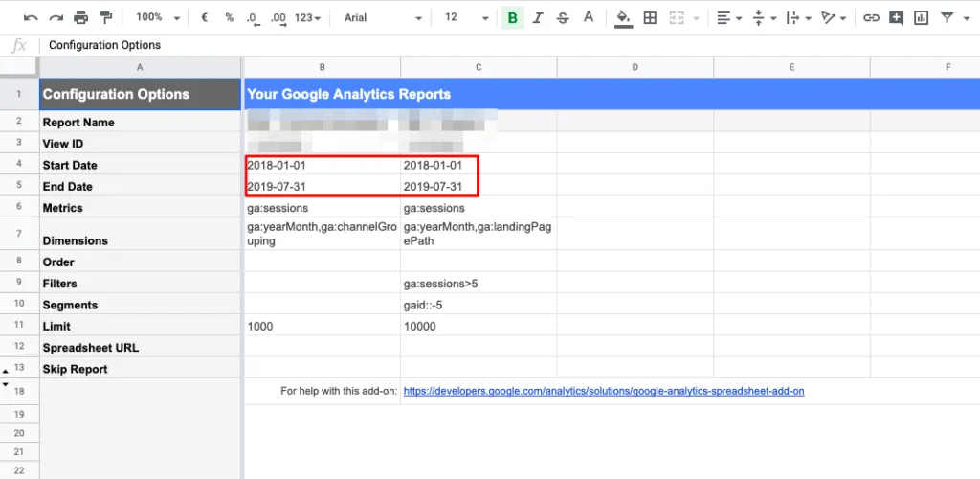This screenshot has width=980, height=479.
Task: Open the fill color picker
Action: tap(623, 19)
